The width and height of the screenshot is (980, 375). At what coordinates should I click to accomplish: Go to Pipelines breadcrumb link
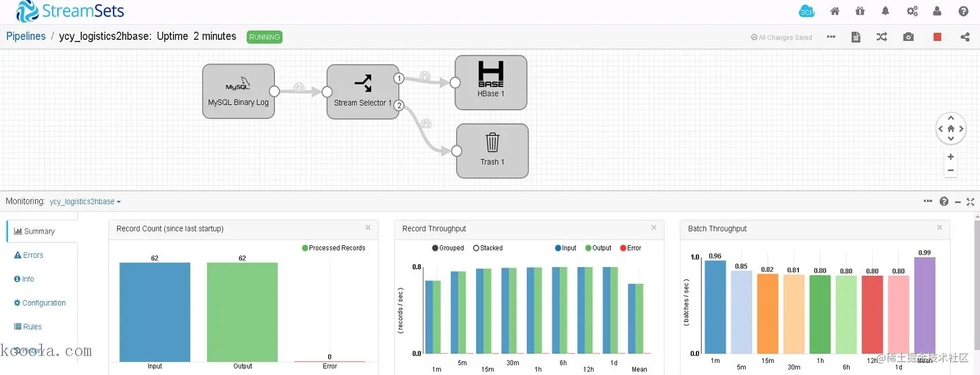click(x=26, y=36)
